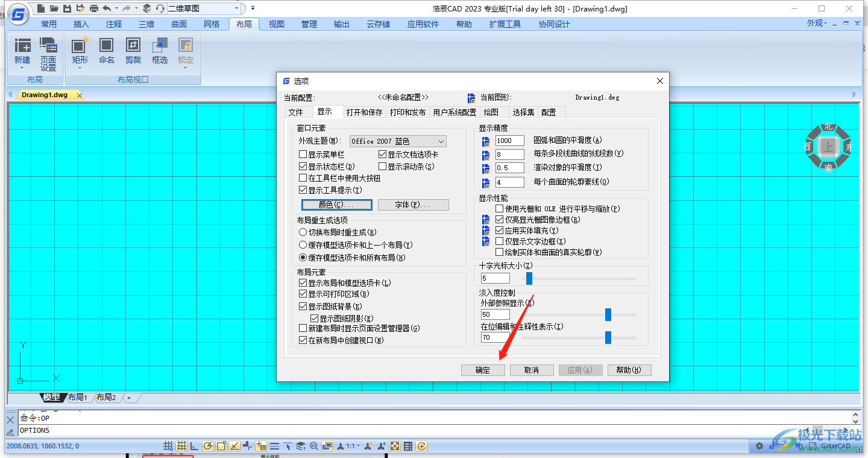Switch to the 打开和保存 tab
The width and height of the screenshot is (868, 458).
coord(365,112)
